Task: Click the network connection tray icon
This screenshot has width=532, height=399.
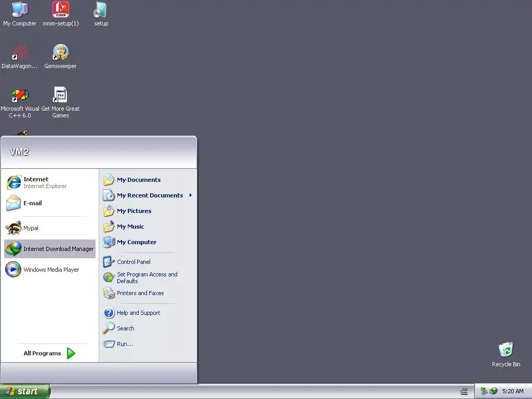Action: (484, 391)
